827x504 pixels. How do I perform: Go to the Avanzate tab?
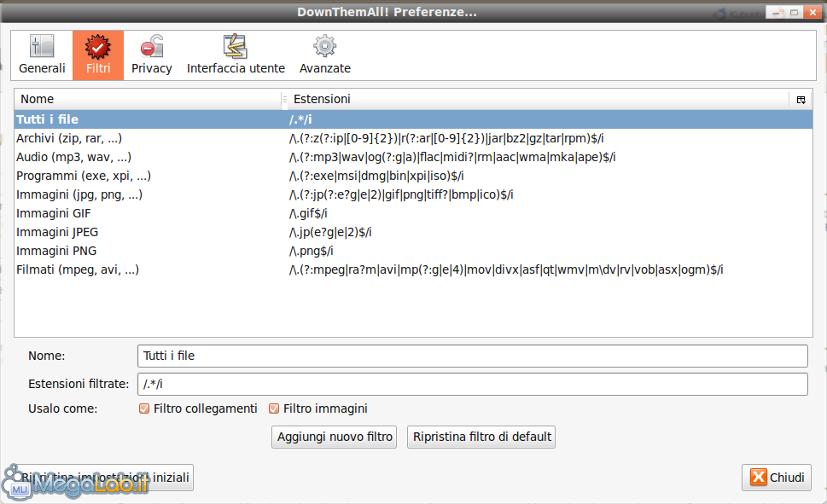(325, 55)
